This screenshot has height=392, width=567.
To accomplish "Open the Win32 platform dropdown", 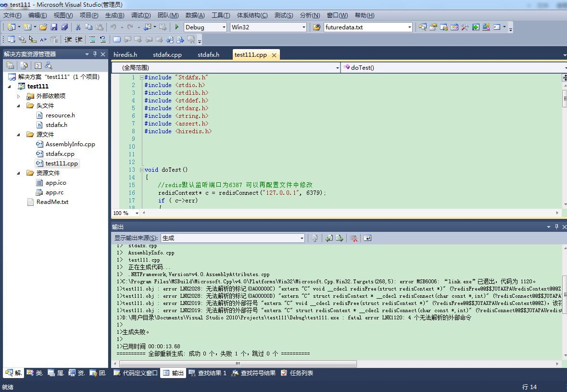I will pos(303,27).
